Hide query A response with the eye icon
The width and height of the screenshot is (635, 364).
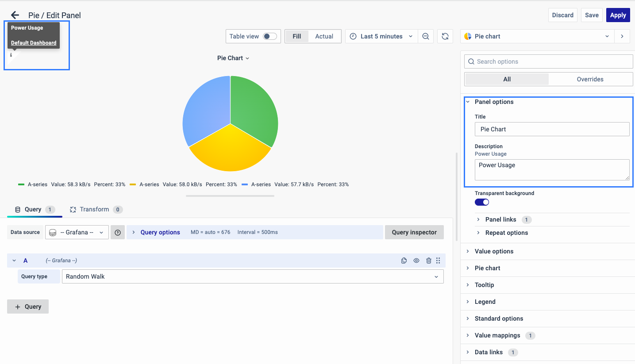coord(416,261)
